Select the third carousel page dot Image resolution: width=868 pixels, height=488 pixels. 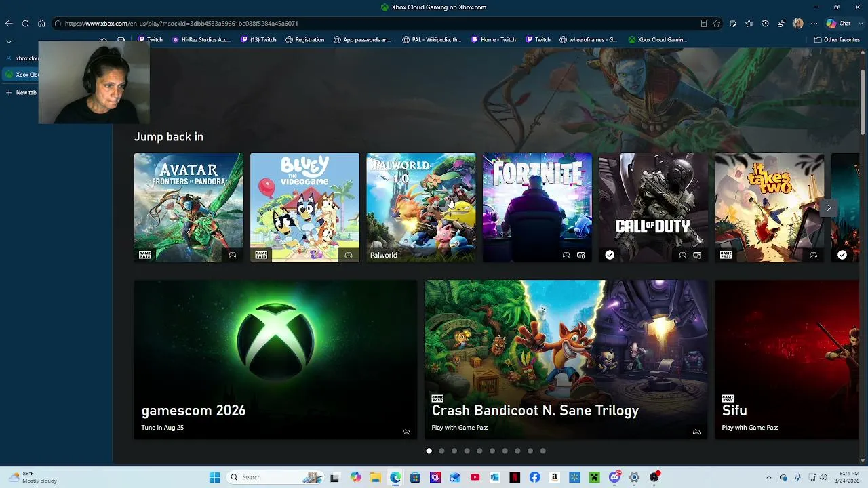[454, 451]
